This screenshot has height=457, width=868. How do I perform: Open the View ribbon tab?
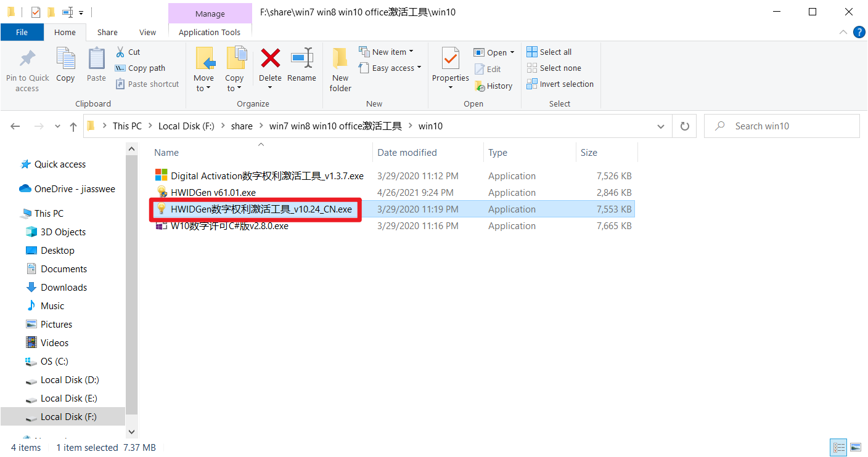pos(147,33)
